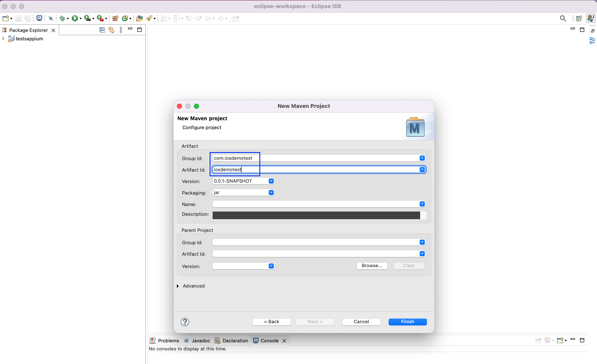The width and height of the screenshot is (597, 364).
Task: Click the Run External Tools icon
Action: point(99,18)
